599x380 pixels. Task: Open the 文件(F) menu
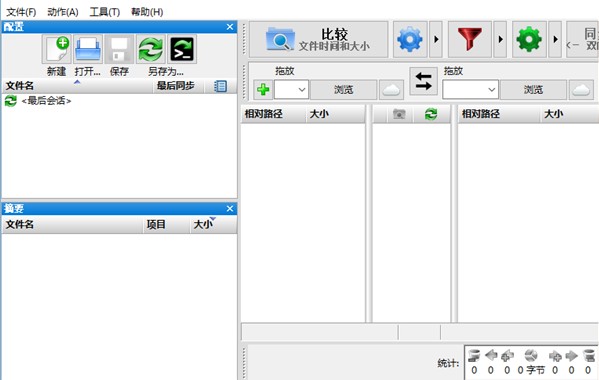coord(21,12)
